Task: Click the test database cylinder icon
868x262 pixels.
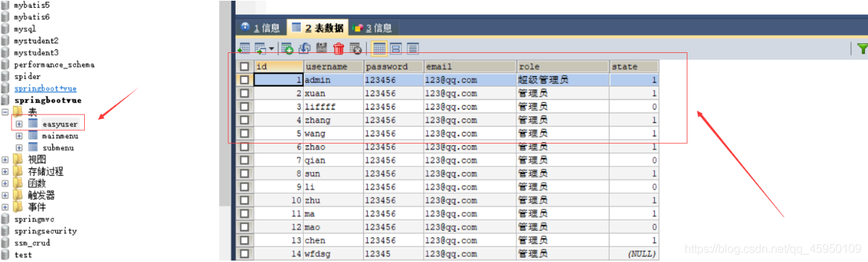Action: click(5, 255)
